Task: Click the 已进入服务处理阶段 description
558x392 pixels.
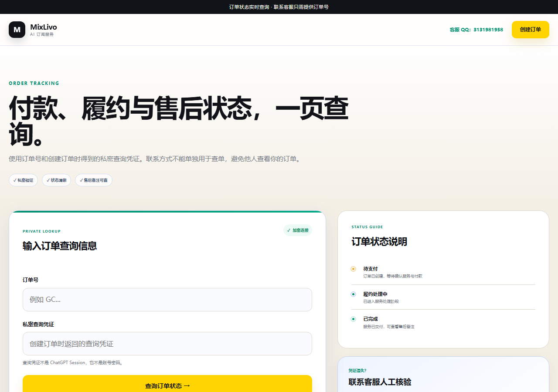Action: coord(381,301)
